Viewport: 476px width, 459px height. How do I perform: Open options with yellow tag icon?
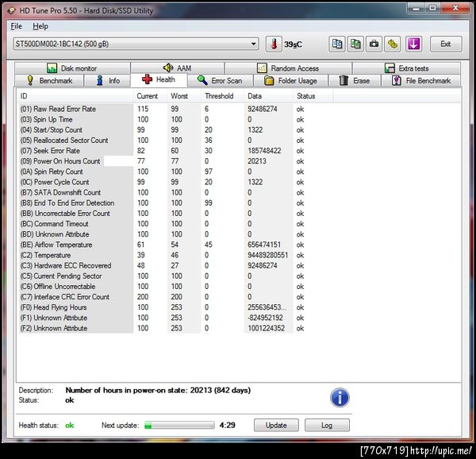coord(393,44)
